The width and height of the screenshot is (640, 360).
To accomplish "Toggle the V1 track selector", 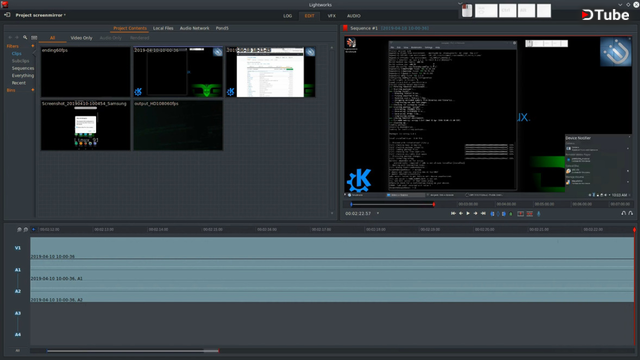I will tap(18, 248).
